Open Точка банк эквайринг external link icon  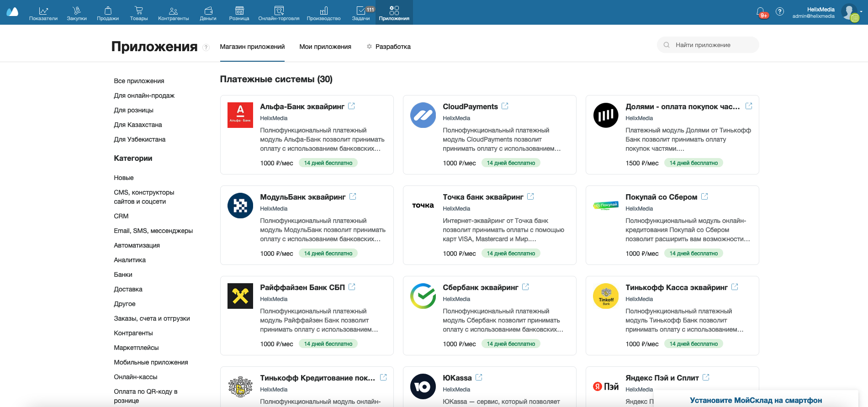click(x=530, y=196)
